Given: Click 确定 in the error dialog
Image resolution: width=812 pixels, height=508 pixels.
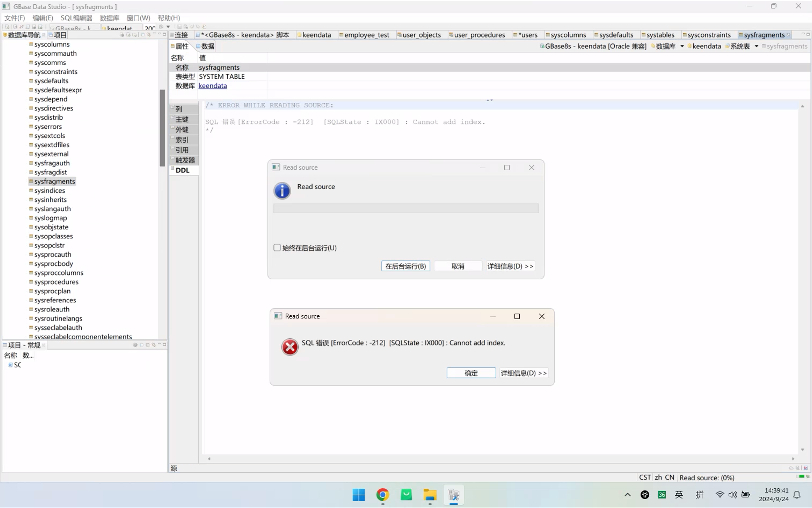Looking at the screenshot, I should pyautogui.click(x=471, y=373).
